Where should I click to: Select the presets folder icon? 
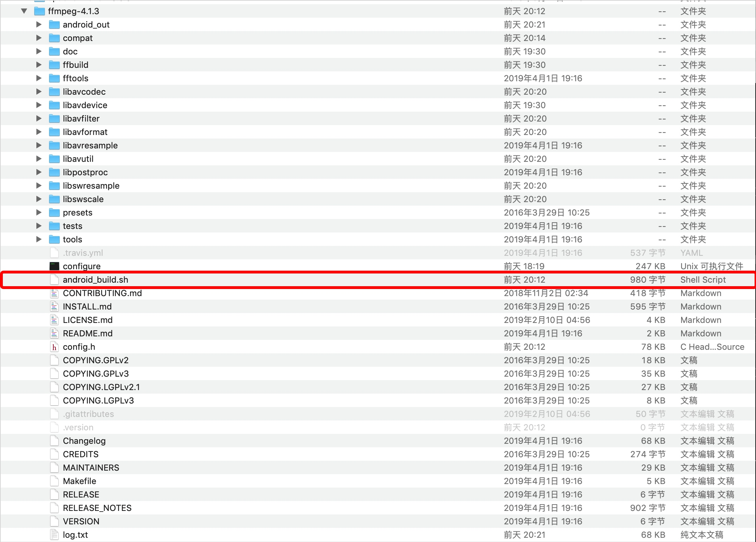54,213
